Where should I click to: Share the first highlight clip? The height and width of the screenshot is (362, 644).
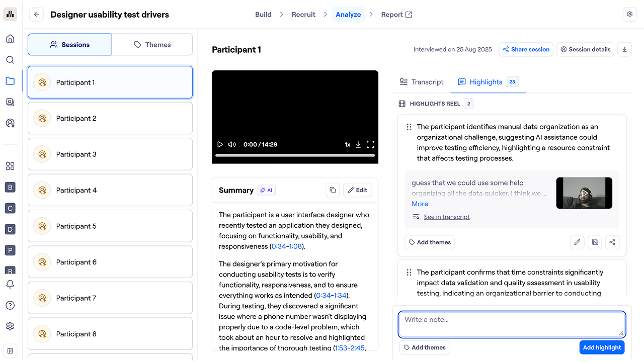click(x=612, y=242)
